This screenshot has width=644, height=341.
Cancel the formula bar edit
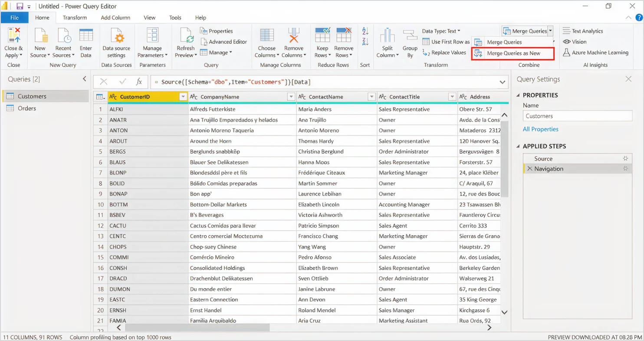[103, 82]
